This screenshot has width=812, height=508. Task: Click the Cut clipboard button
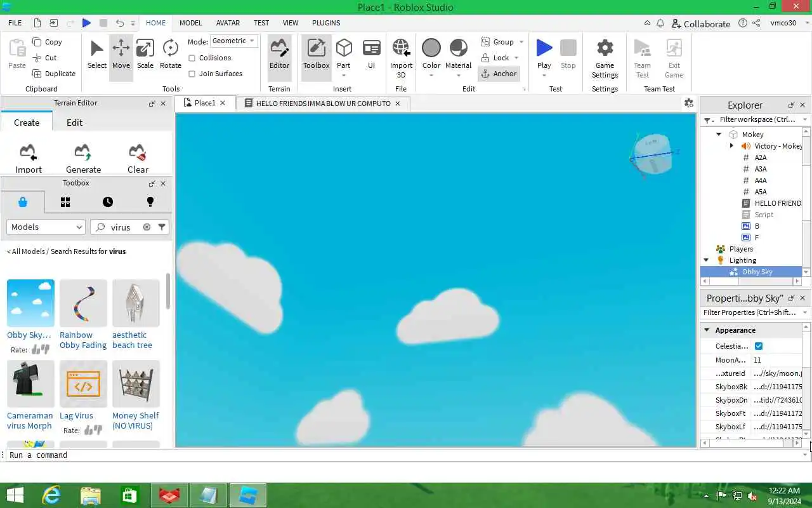pos(45,58)
